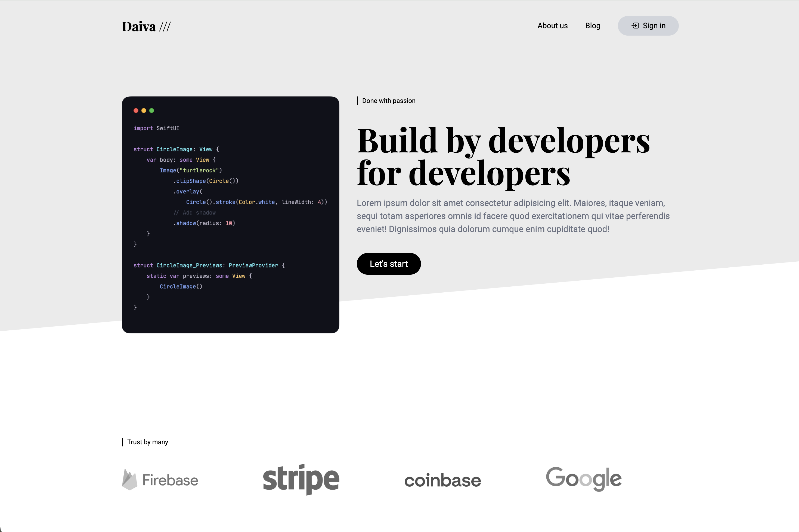Click the 'import SwiftUI' code line
Screen dimensions: 799x532
click(x=156, y=128)
